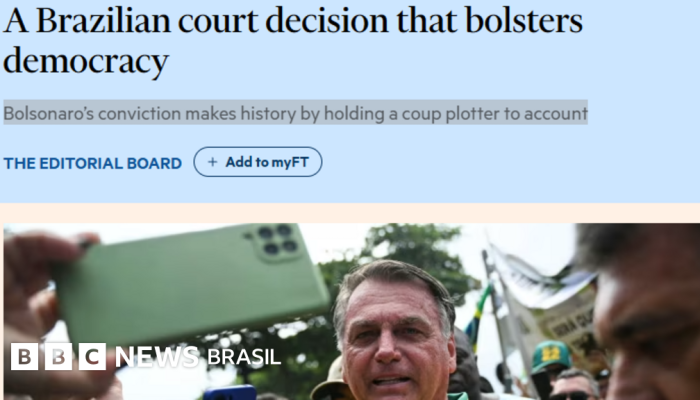Image resolution: width=700 pixels, height=400 pixels.
Task: Click the green smartphone in the photo
Action: (192, 284)
